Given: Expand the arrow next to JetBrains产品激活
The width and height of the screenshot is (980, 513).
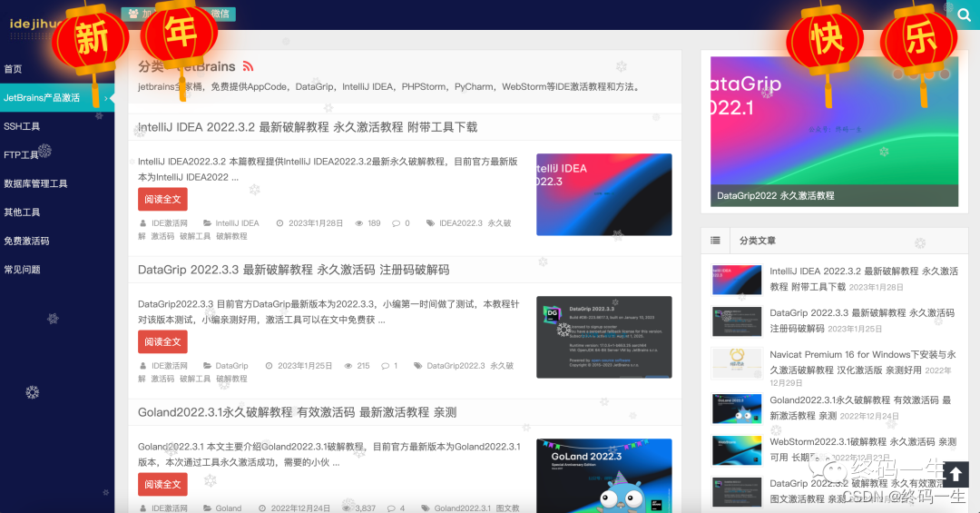Looking at the screenshot, I should point(106,98).
